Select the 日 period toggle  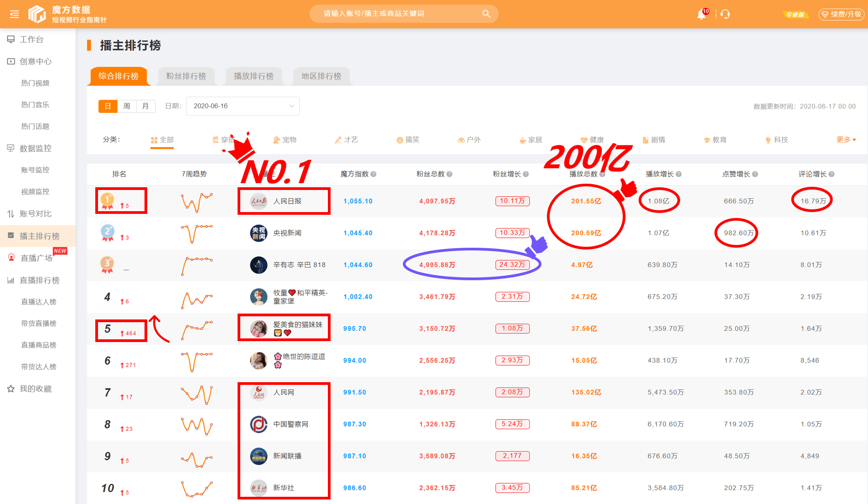click(108, 106)
